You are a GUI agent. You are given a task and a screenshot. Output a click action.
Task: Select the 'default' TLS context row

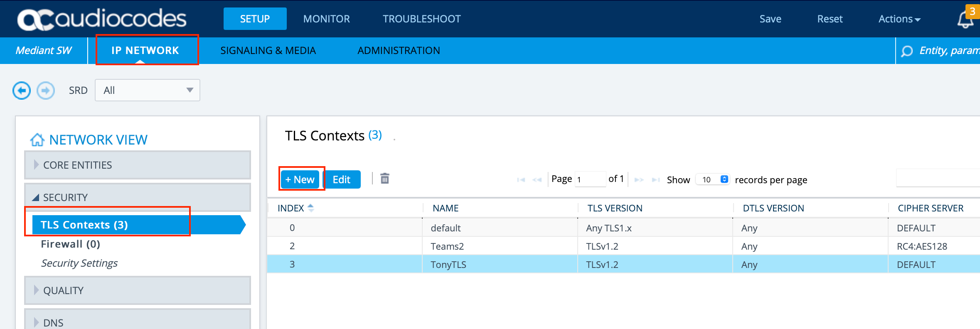[623, 228]
